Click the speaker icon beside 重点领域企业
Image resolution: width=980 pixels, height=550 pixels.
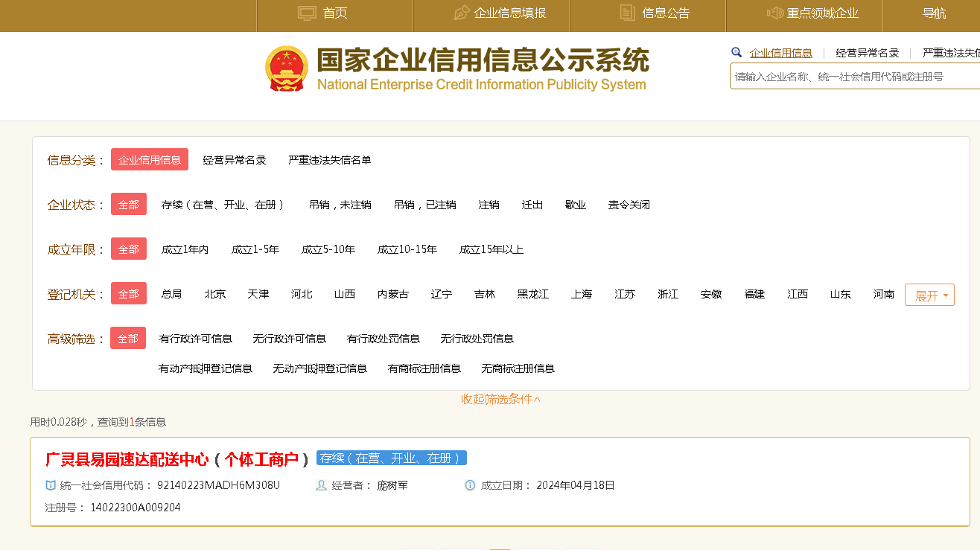point(775,13)
